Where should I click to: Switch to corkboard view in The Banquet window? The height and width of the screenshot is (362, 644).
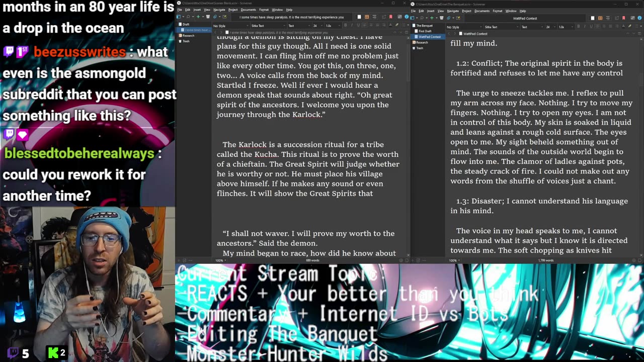(600, 18)
